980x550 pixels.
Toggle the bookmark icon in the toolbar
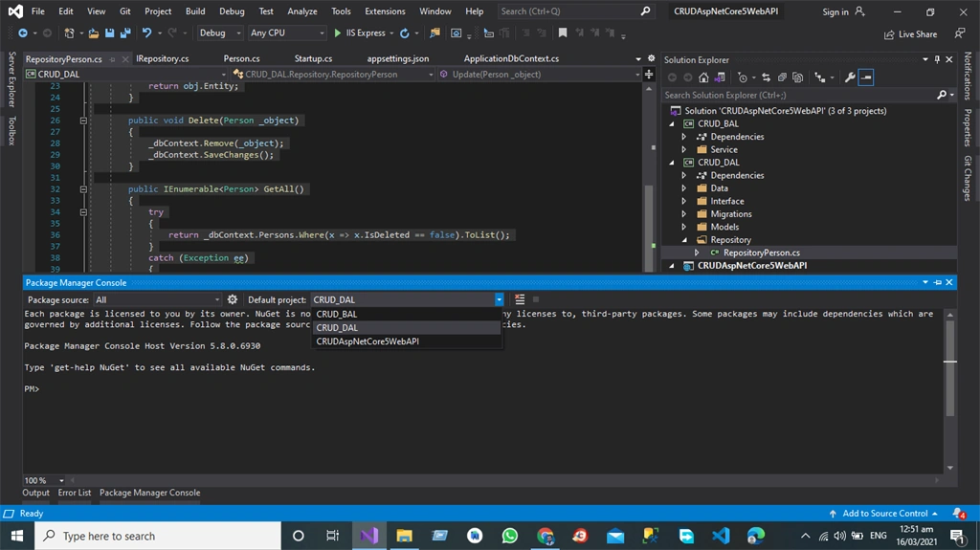coord(563,33)
